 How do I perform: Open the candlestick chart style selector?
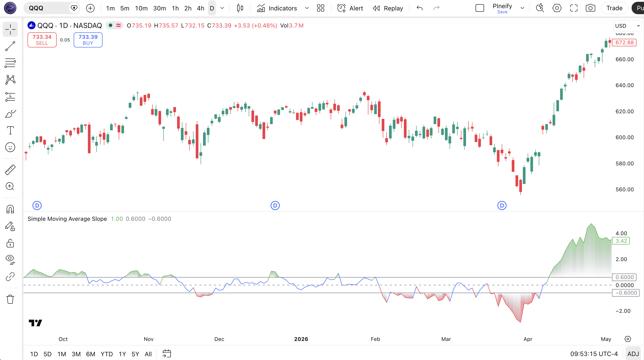click(240, 8)
